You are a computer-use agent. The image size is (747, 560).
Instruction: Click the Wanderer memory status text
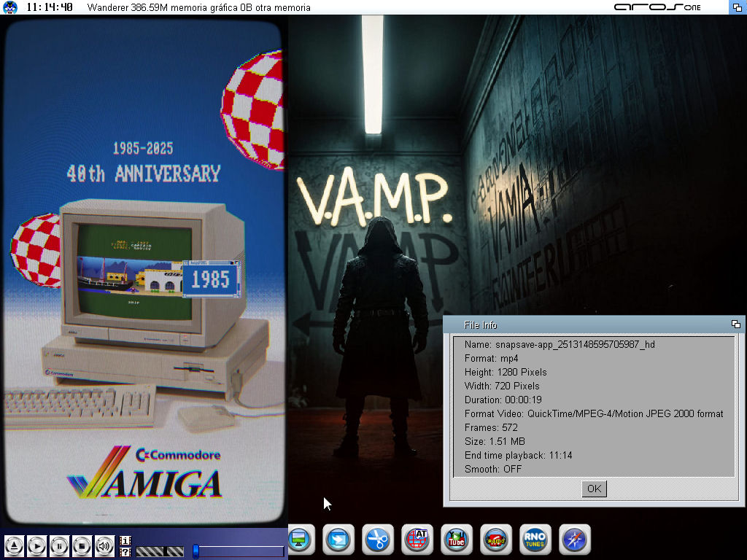click(198, 7)
